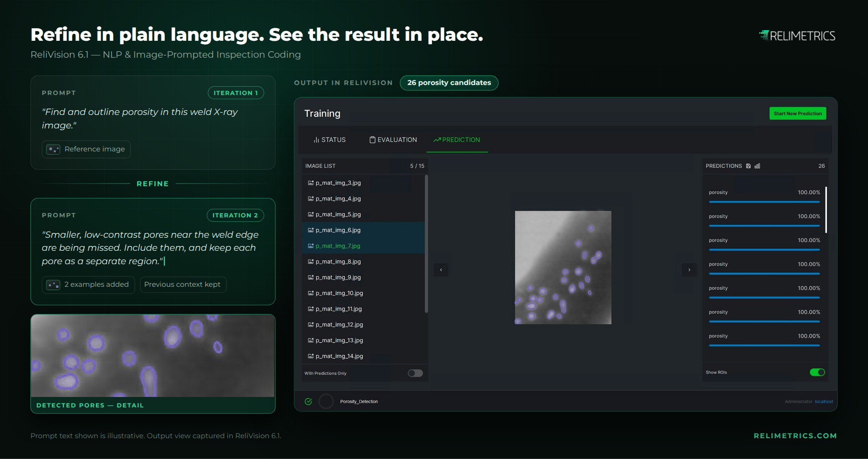Open the detected pores detail thumbnail
Viewport: 868px width, 459px height.
(x=153, y=356)
